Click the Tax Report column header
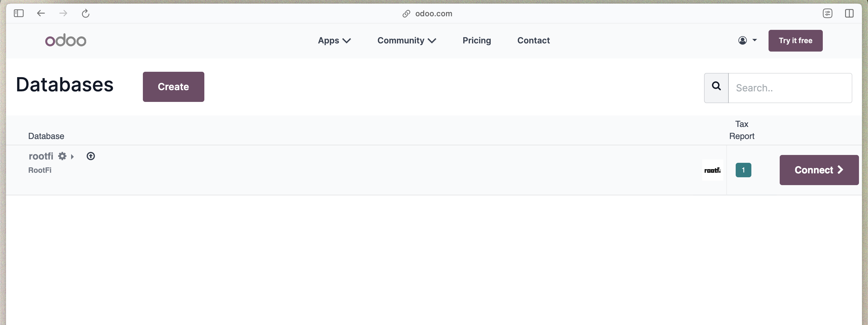The image size is (868, 325). [742, 130]
